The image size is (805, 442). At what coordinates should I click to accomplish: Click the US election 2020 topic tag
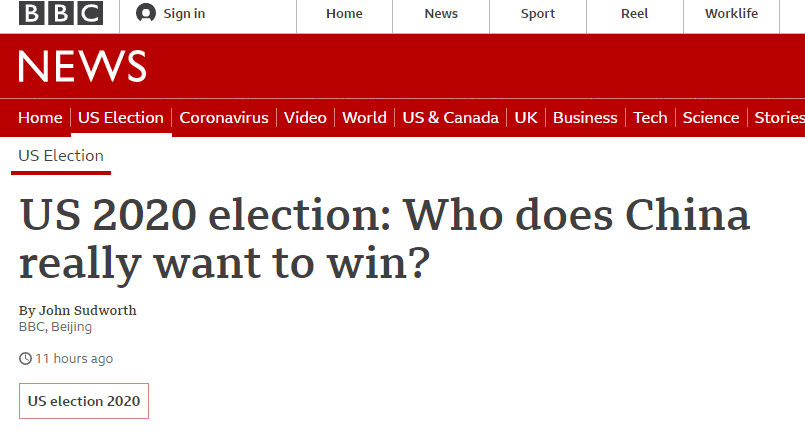coord(84,401)
